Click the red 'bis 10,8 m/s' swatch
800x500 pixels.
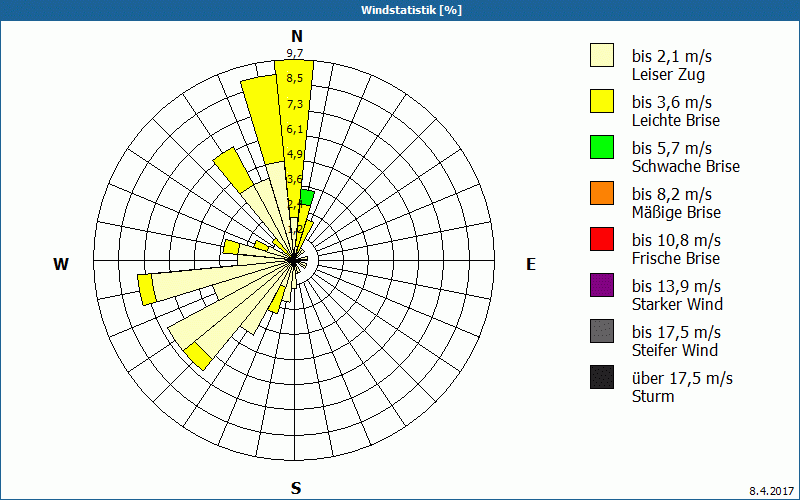pyautogui.click(x=602, y=239)
